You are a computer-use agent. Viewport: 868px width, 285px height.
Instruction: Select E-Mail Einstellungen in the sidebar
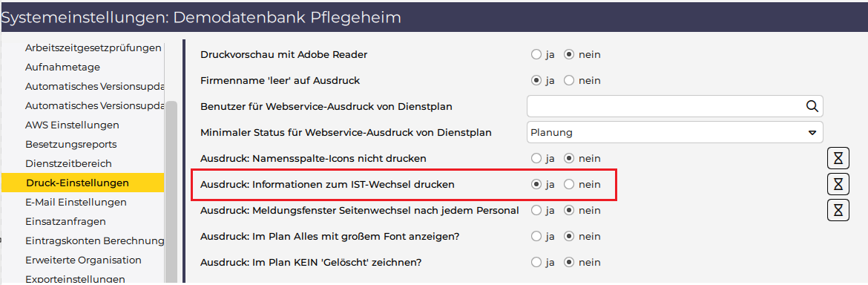76,202
